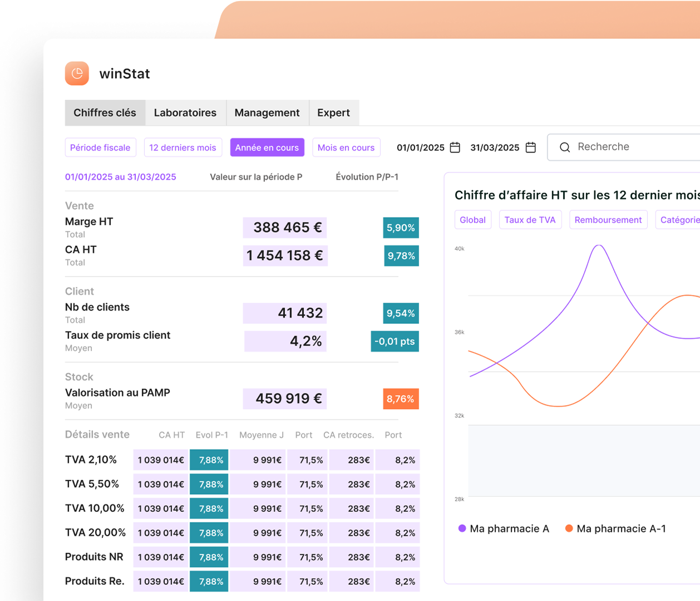Click the orange Ma pharmacie A-1 legend dot
The image size is (700, 601).
pyautogui.click(x=569, y=529)
